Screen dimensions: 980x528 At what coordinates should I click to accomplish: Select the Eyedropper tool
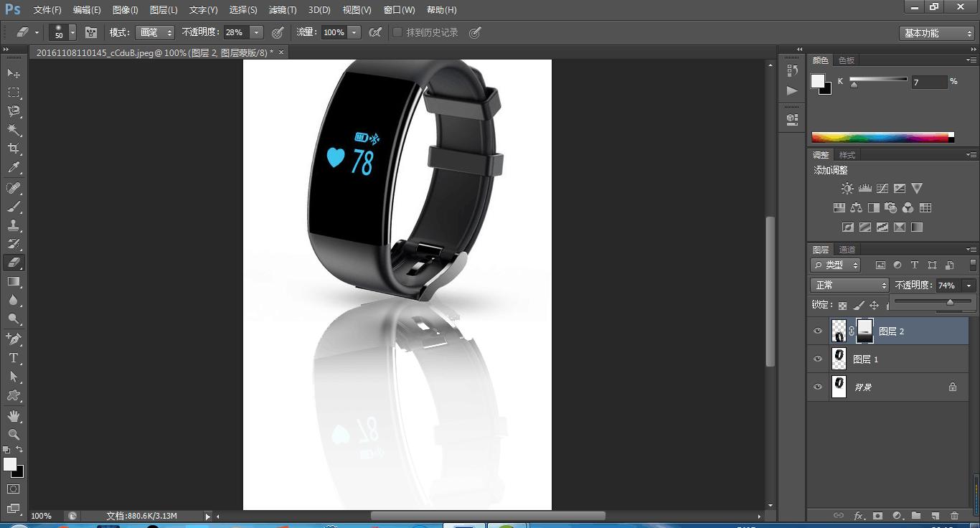click(14, 168)
